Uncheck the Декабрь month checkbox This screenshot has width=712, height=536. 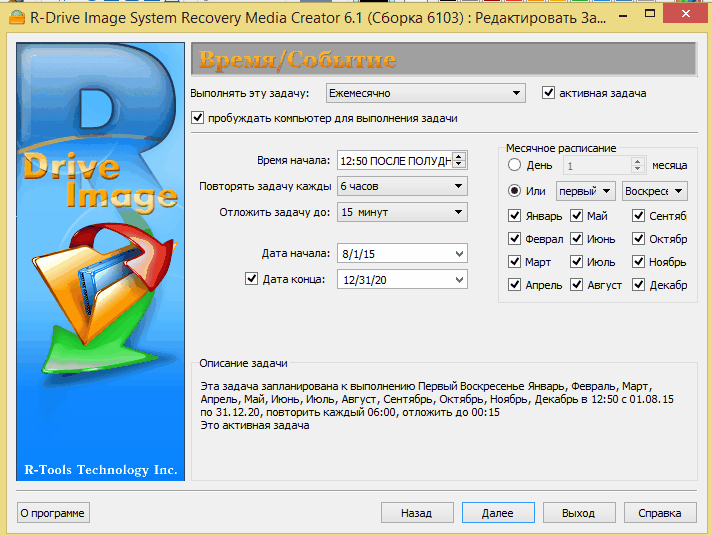tap(639, 285)
